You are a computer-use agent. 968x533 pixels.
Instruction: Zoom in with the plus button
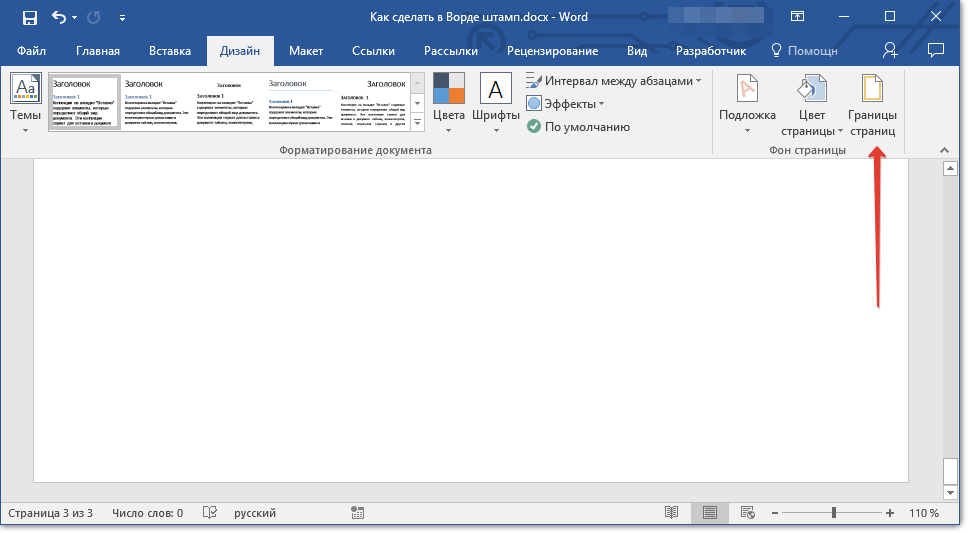tap(890, 513)
